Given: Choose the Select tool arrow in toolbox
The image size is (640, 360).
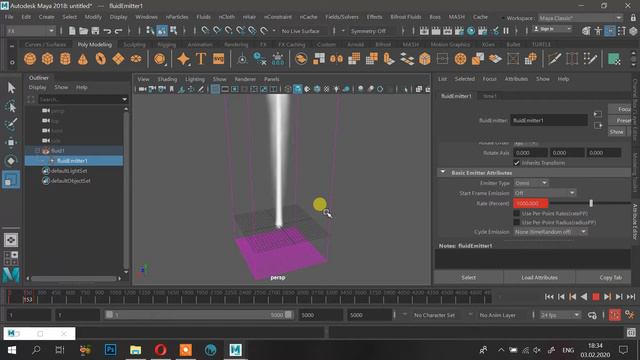Looking at the screenshot, I should click(11, 87).
